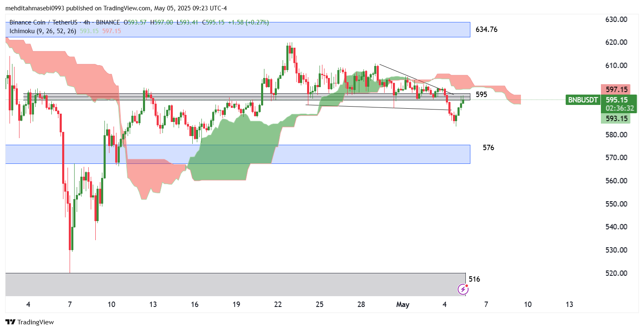Viewport: 644px width, 331px height.
Task: Click the blue 576 support zone rectangle
Action: (238, 154)
